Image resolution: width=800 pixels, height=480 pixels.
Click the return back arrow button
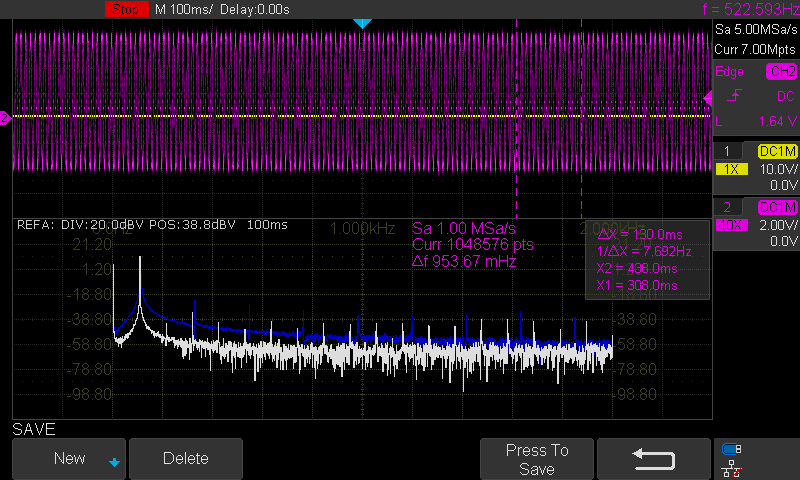(654, 459)
